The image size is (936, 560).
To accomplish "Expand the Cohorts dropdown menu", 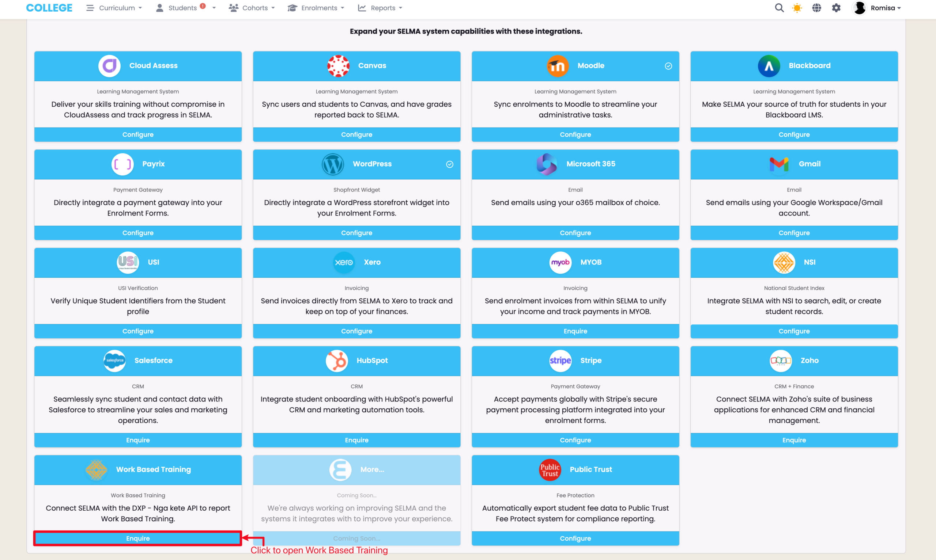I will tap(252, 8).
